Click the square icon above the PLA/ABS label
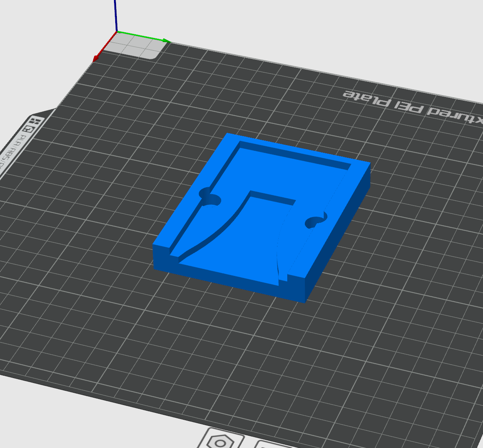 point(29,129)
